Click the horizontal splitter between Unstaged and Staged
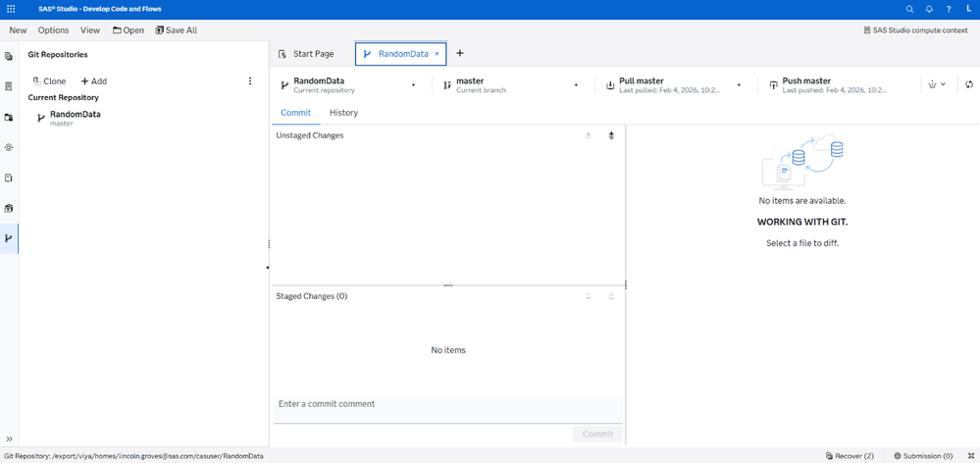The image size is (980, 463). click(x=447, y=285)
